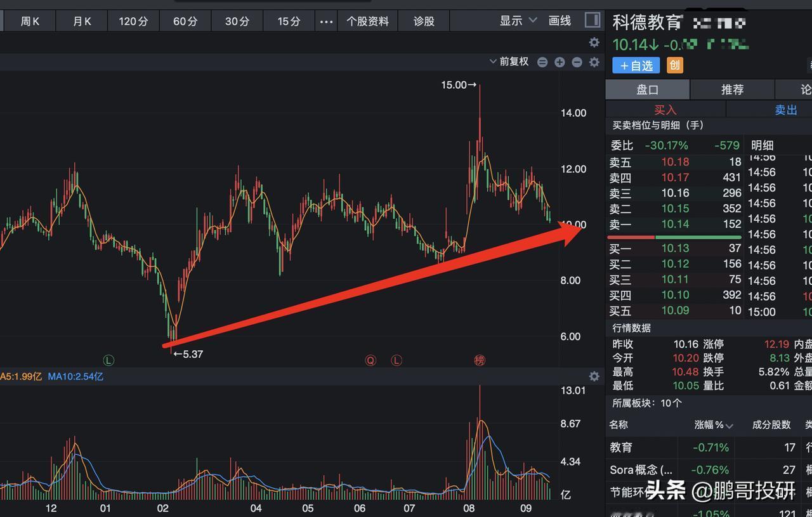Image resolution: width=812 pixels, height=517 pixels.
Task: Select the 60分 period tab
Action: (185, 22)
